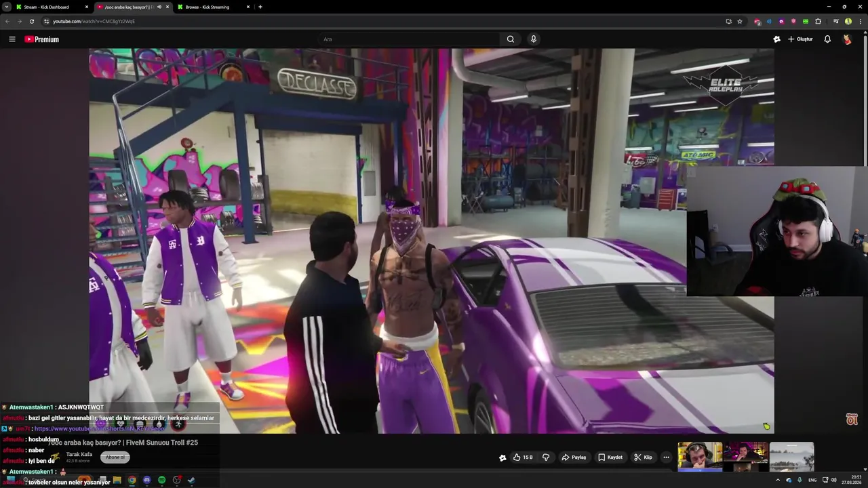
Task: Open a new browser tab
Action: tap(260, 7)
